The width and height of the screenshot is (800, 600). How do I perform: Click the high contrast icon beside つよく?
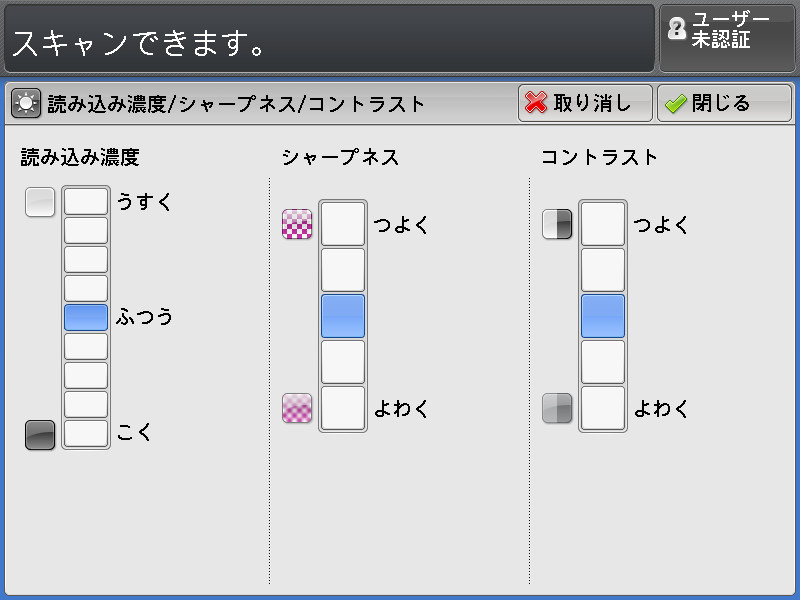click(x=557, y=224)
